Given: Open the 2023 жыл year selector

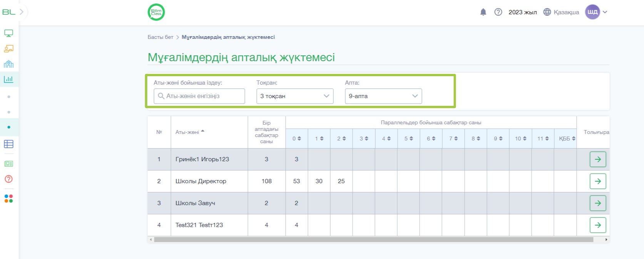Looking at the screenshot, I should [x=522, y=12].
